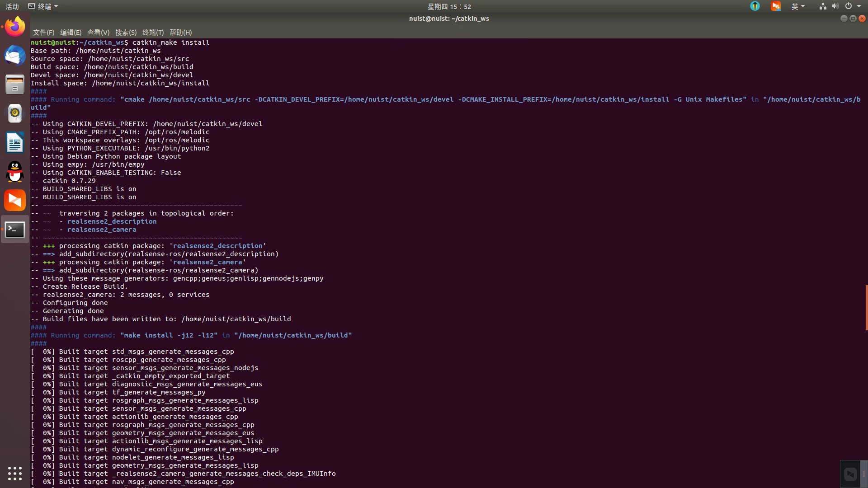Click the '-- Configuring done' line
This screenshot has width=868, height=488.
click(x=69, y=303)
